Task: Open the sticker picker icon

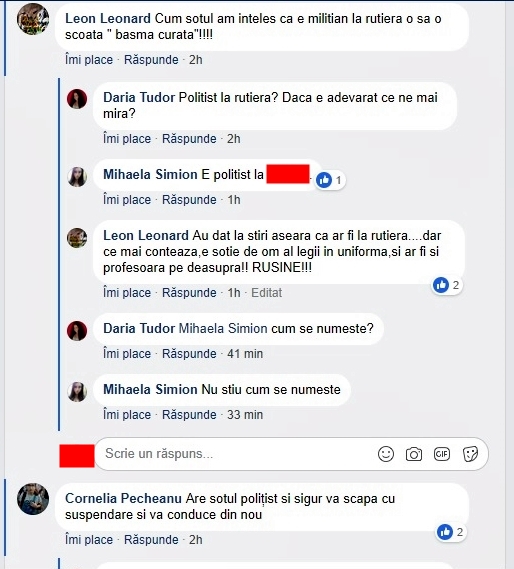Action: click(470, 454)
